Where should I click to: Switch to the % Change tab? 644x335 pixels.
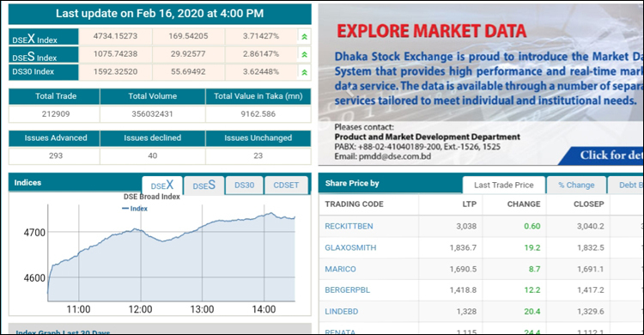click(576, 185)
